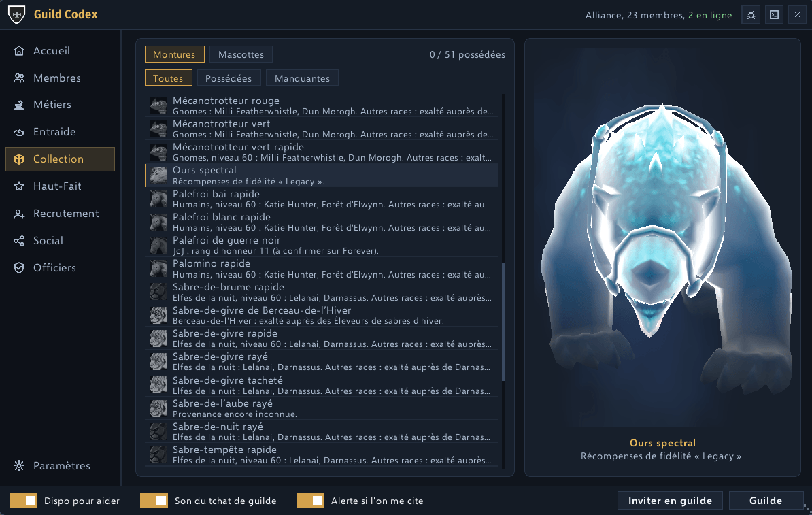The width and height of the screenshot is (812, 515).
Task: Click the Guild Codex shield logo
Action: (x=17, y=14)
